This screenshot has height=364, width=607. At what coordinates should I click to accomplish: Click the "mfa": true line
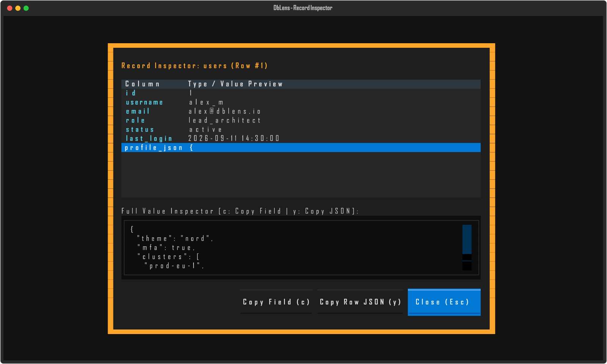[x=166, y=248]
